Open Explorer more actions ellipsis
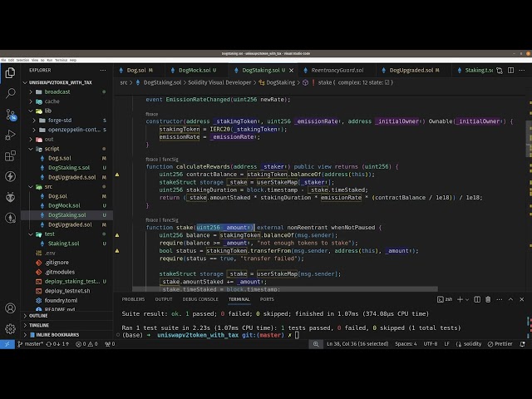532x399 pixels. [x=103, y=70]
